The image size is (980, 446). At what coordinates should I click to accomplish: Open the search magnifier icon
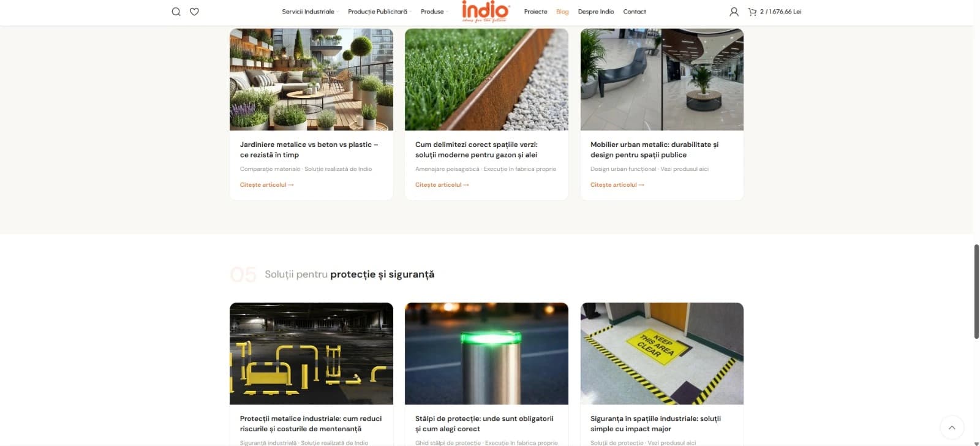(x=176, y=12)
